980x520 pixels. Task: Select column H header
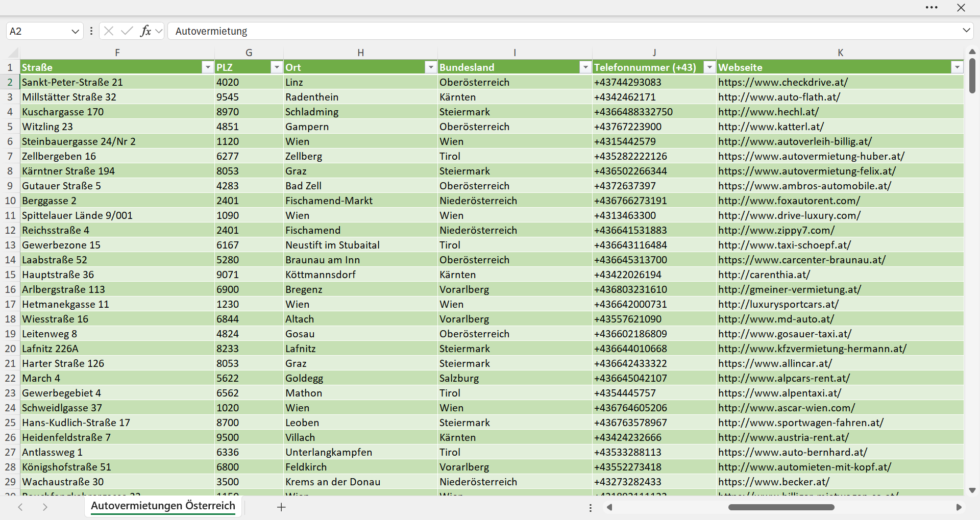(x=360, y=53)
